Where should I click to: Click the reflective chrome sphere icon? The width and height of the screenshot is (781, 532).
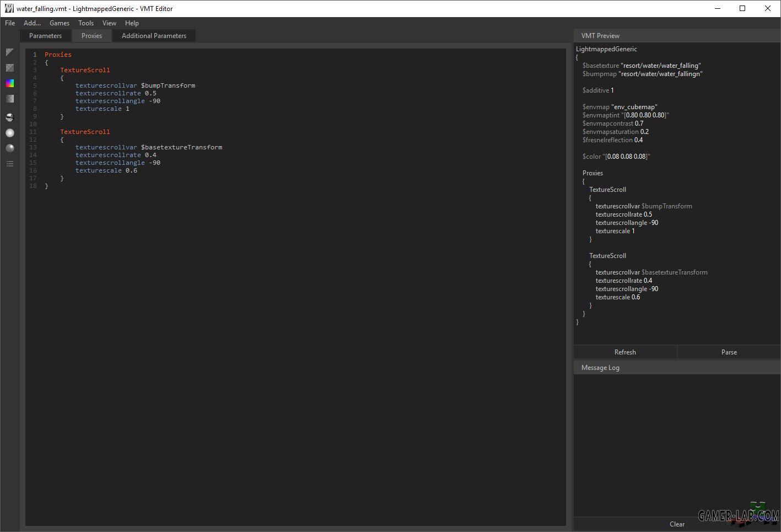click(x=9, y=117)
